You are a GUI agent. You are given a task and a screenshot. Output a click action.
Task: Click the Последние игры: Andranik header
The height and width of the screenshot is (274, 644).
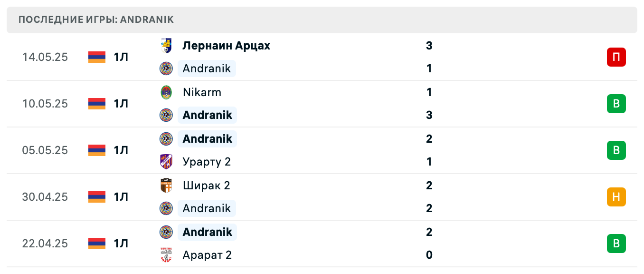coord(96,20)
